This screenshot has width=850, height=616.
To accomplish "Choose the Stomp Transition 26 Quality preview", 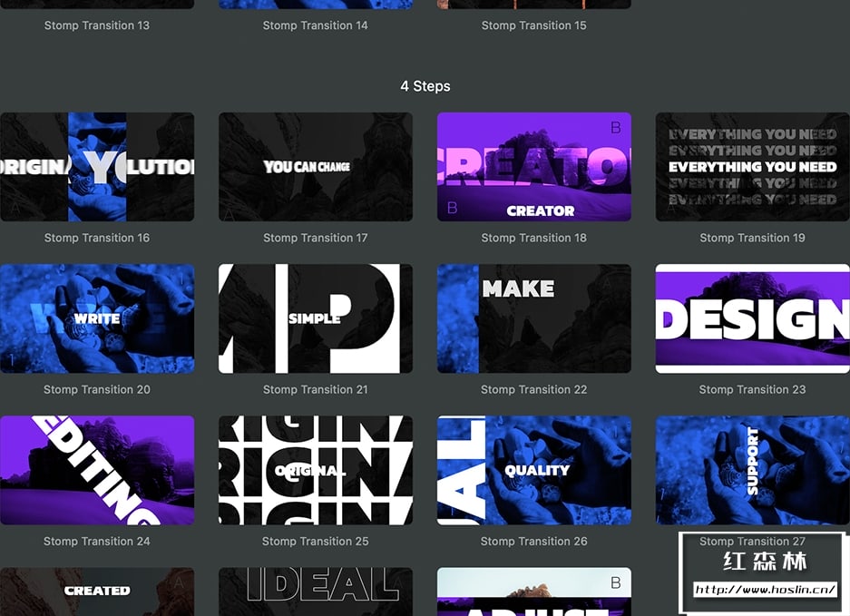I will tap(534, 471).
